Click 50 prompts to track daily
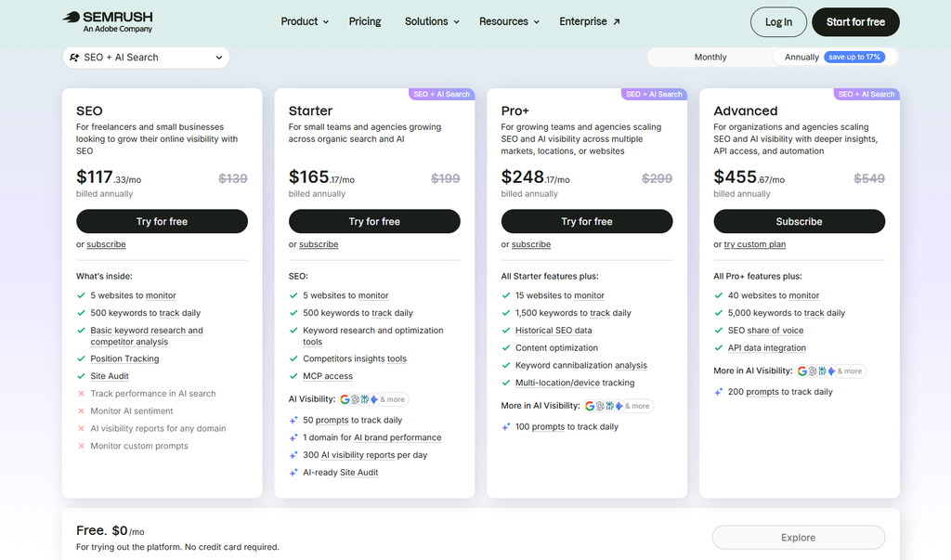 coord(352,420)
